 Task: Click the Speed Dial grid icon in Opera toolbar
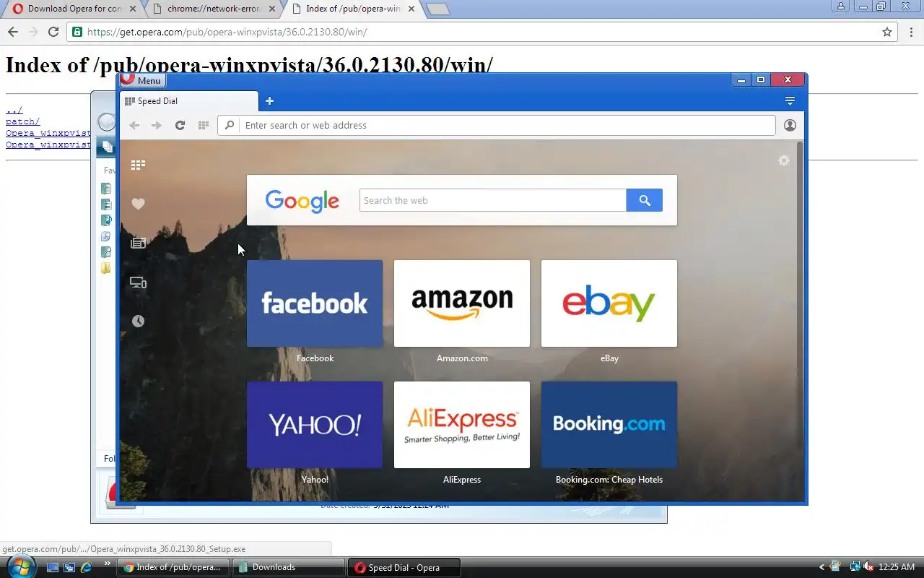click(203, 125)
